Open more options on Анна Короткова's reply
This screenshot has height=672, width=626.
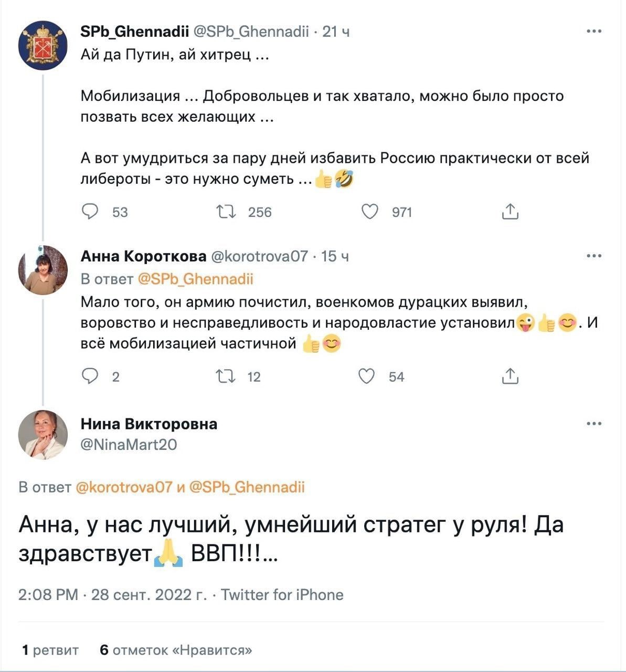[x=594, y=256]
